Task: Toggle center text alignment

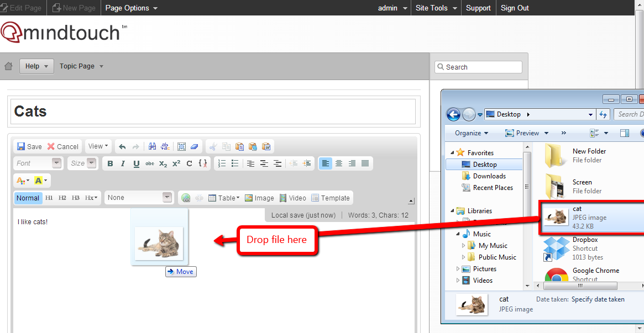Action: point(339,163)
